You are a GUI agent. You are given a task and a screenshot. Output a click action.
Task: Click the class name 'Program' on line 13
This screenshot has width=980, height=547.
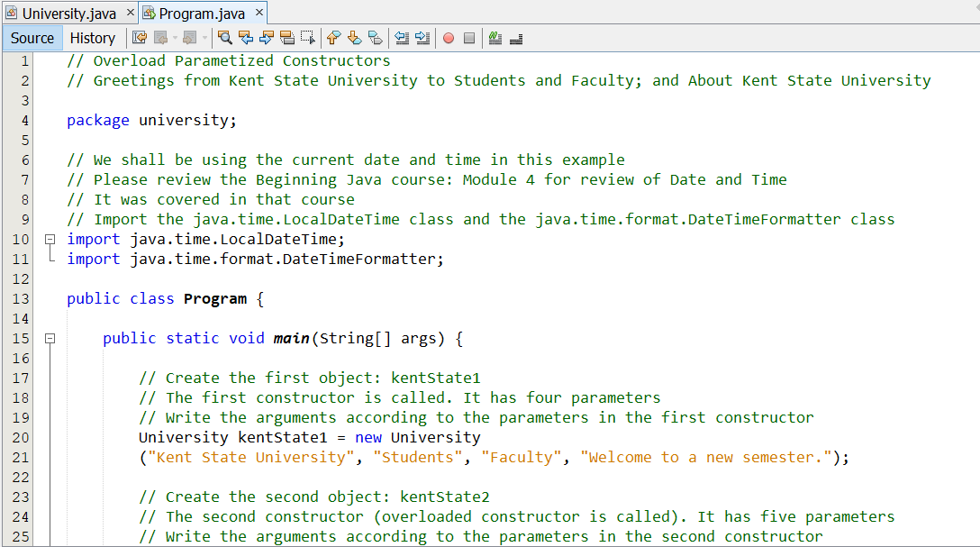pos(215,299)
